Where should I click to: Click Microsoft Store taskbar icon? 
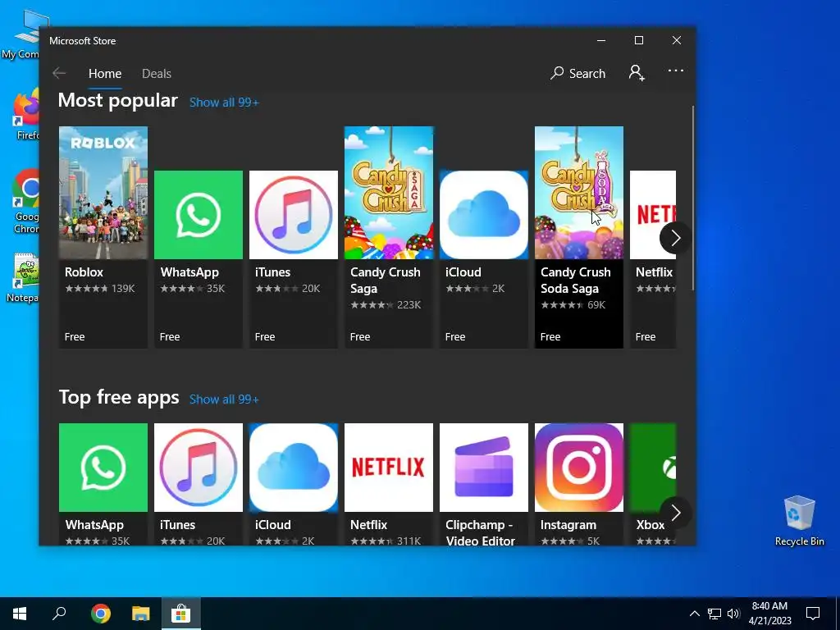[181, 614]
